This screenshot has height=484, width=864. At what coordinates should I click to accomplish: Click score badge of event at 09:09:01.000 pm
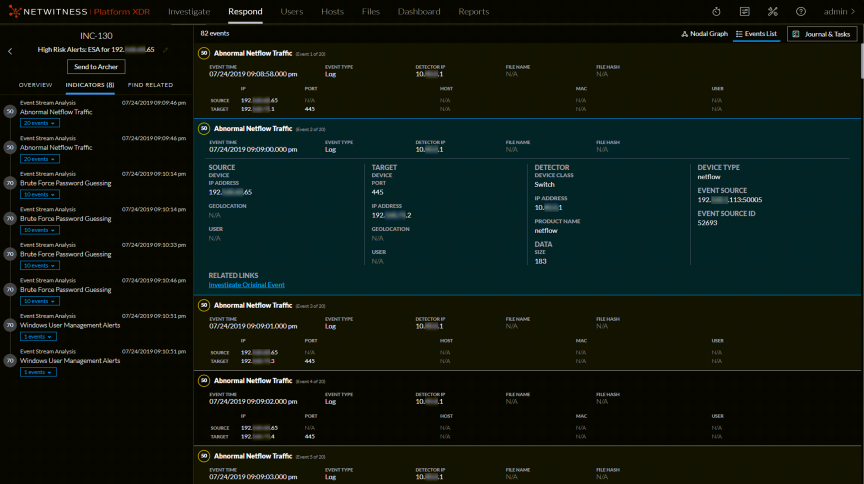(x=204, y=305)
